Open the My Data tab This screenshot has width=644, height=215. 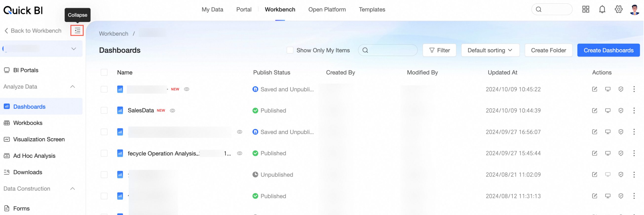tap(212, 9)
